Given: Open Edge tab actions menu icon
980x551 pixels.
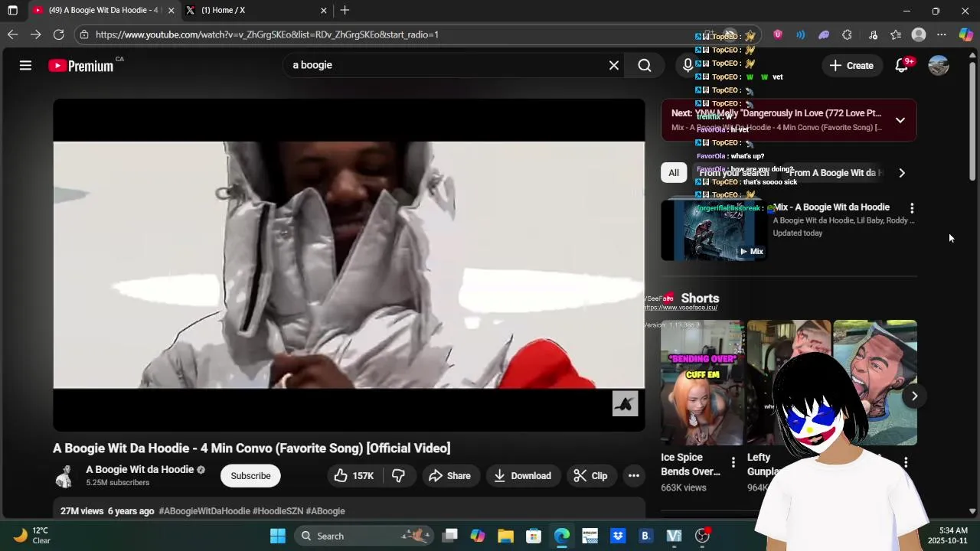Looking at the screenshot, I should (12, 10).
